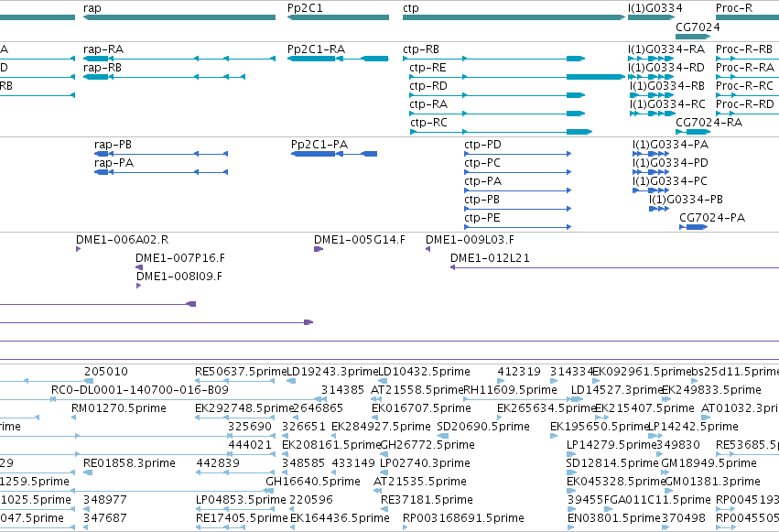779x532 pixels.
Task: Click EST RE37181.5prime
Action: coord(427,500)
